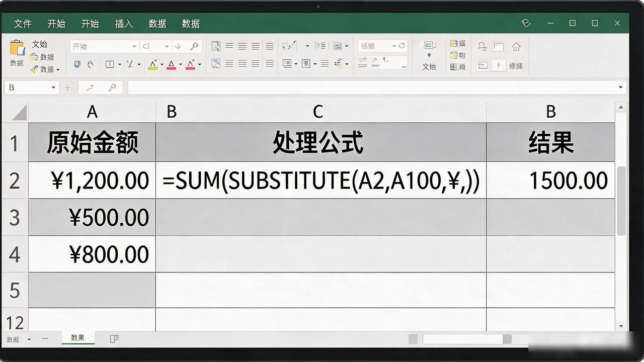Click the refresh icon beside 插据
Viewport: 644px width, 362px height.
tap(401, 46)
